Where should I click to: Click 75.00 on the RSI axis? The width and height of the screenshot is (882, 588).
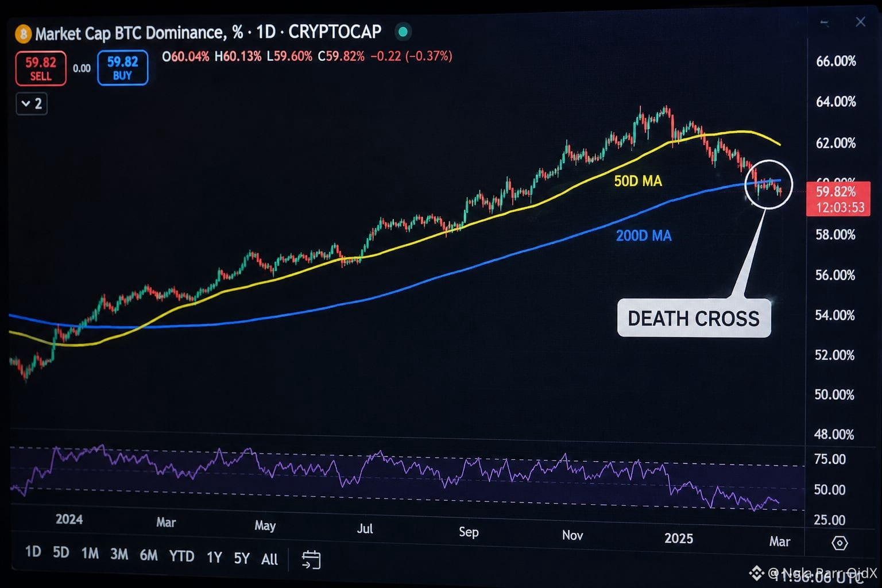[x=830, y=459]
